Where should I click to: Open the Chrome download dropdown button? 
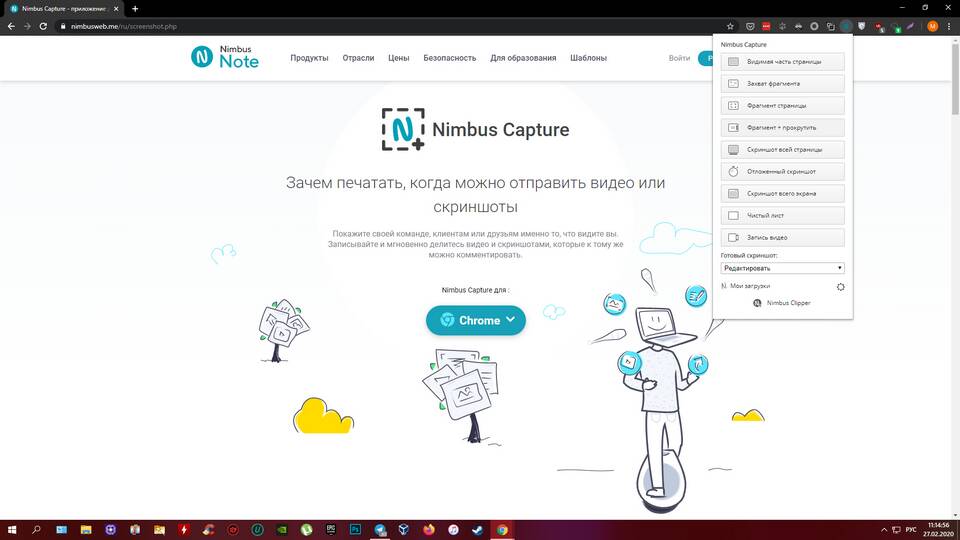click(x=476, y=320)
